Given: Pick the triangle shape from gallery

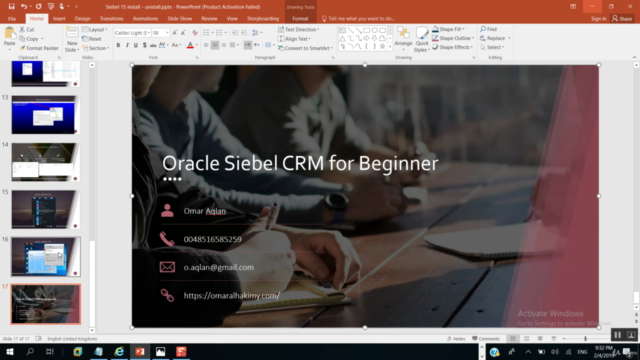Looking at the screenshot, I should point(342,38).
